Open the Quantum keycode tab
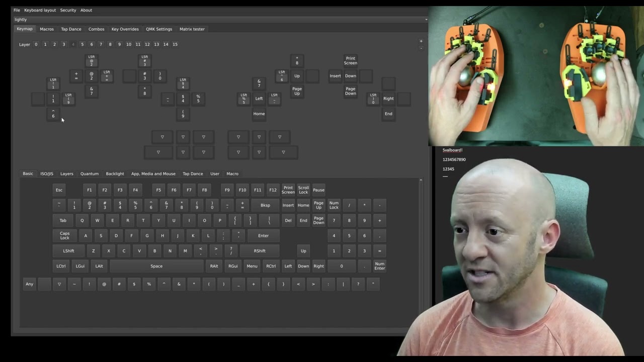The image size is (644, 362). tap(90, 174)
